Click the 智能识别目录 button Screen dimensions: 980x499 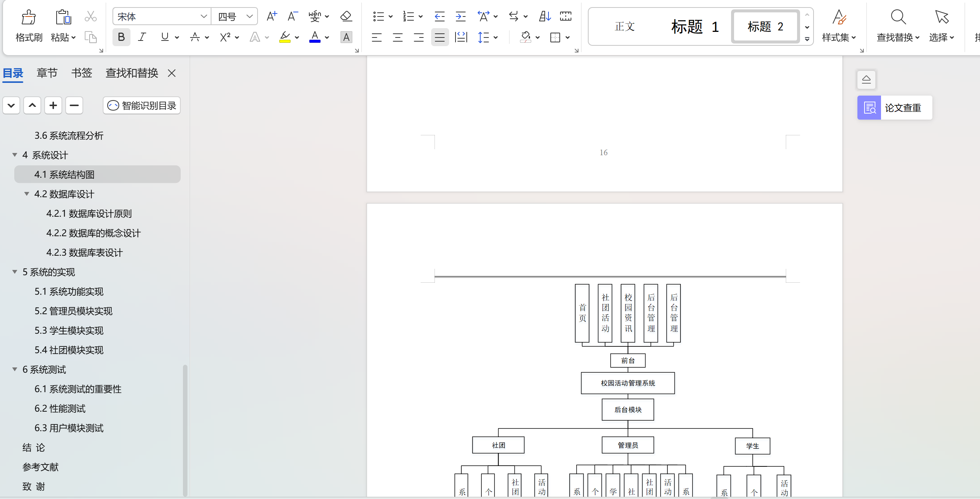(141, 105)
